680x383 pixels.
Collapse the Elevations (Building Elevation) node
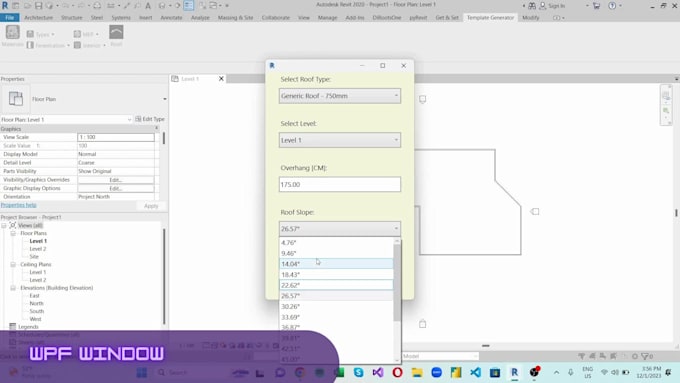tap(13, 288)
